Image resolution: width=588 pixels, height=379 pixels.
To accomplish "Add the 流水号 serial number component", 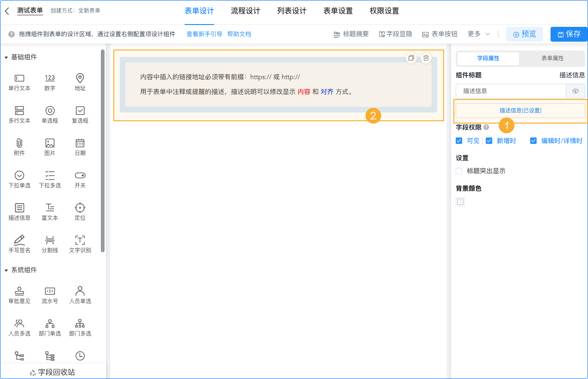I will pos(50,295).
